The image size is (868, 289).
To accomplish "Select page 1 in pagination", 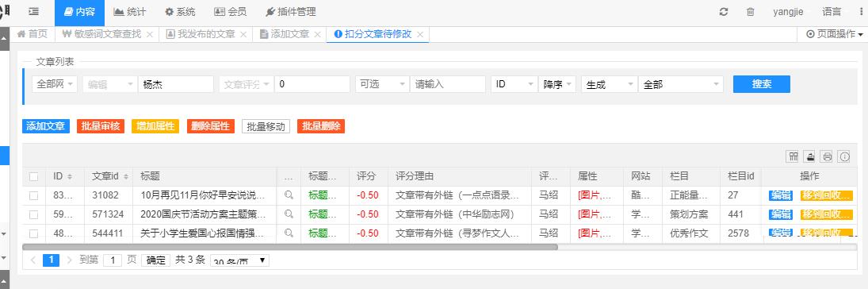I will tap(51, 260).
